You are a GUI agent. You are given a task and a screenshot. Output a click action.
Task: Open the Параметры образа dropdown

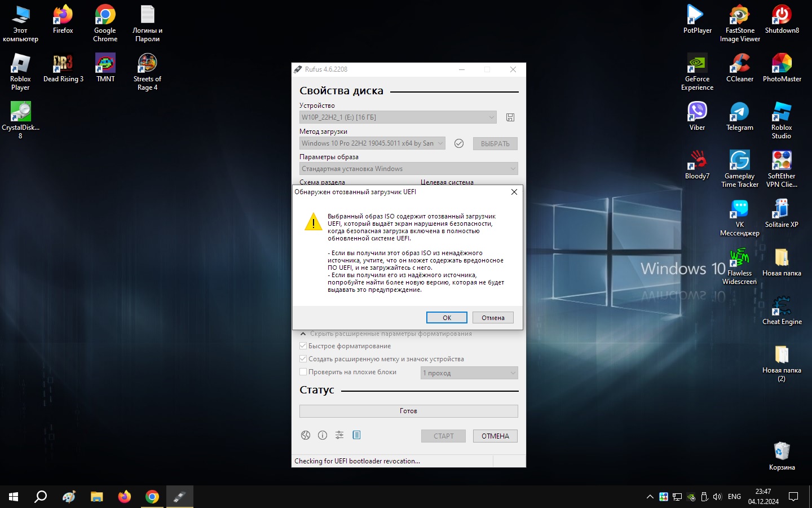click(x=408, y=169)
